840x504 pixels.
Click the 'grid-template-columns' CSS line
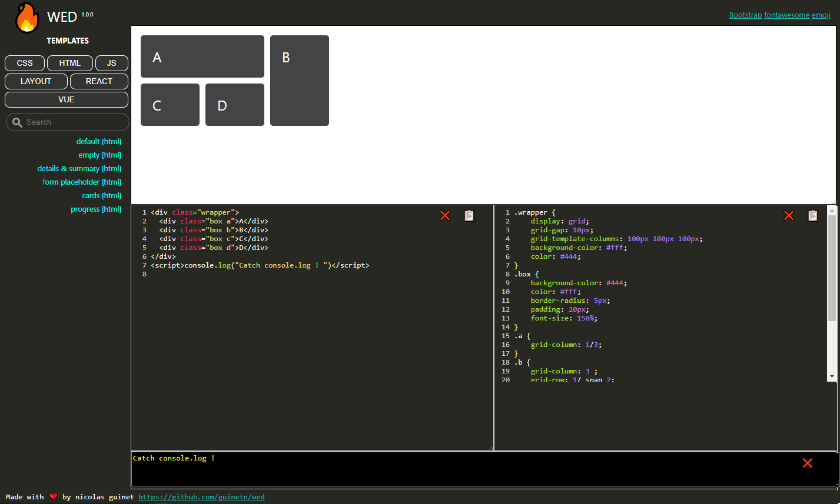617,239
